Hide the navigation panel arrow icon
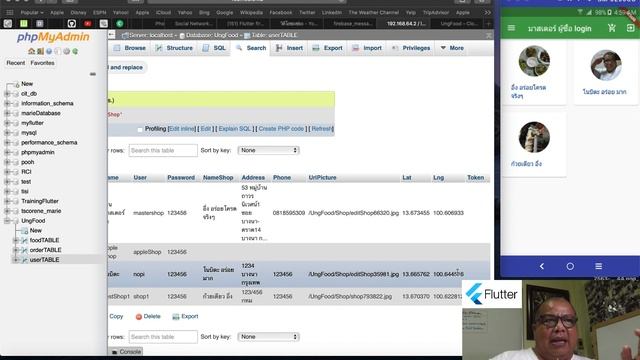 pos(111,35)
